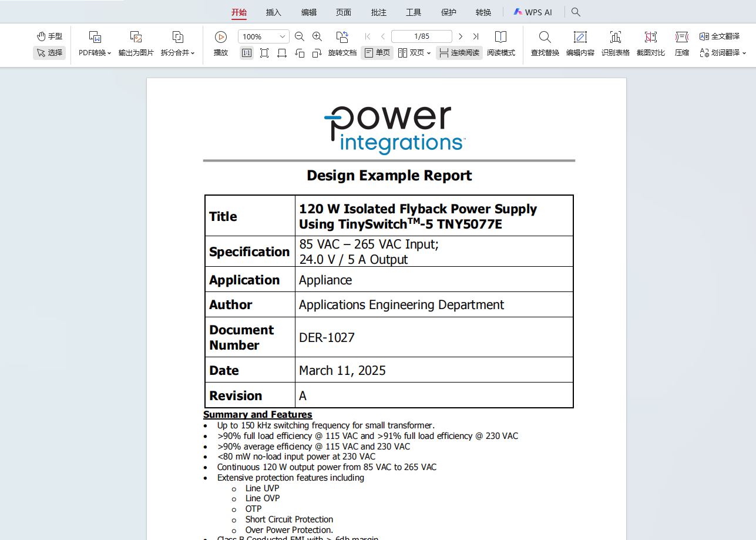Switch to the 转换 tab
The image size is (756, 540).
[483, 12]
